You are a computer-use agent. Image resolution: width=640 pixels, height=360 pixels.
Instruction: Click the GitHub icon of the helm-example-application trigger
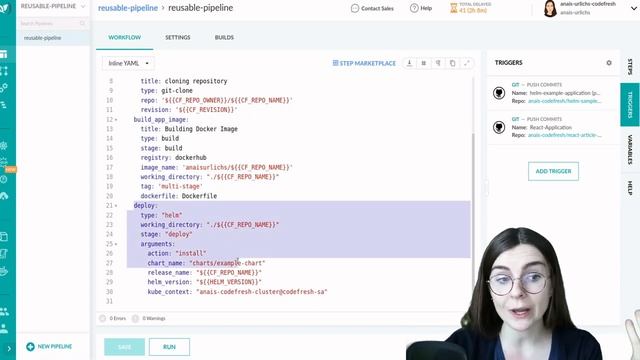point(499,93)
